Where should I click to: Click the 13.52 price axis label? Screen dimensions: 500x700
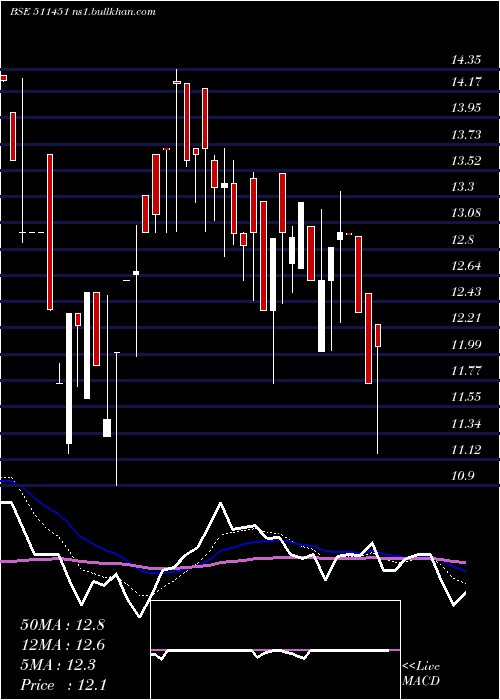pyautogui.click(x=466, y=161)
